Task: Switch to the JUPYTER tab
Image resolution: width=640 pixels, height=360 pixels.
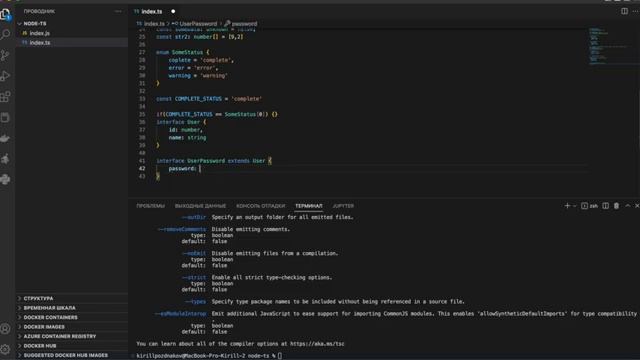Action: 343,206
